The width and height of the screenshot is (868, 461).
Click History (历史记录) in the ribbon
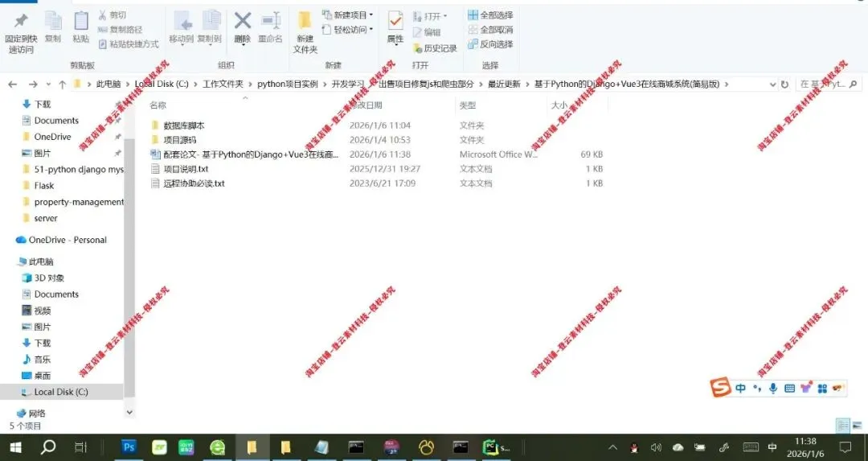(435, 48)
